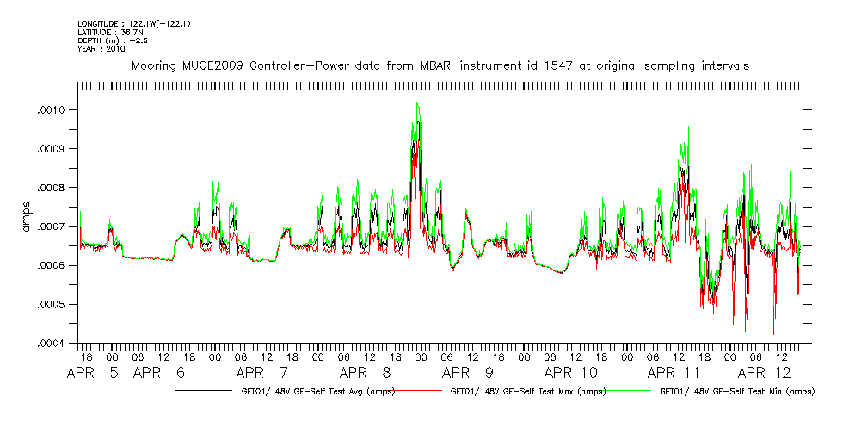Click the DEPTH (m) header line
868x434 pixels.
110,40
